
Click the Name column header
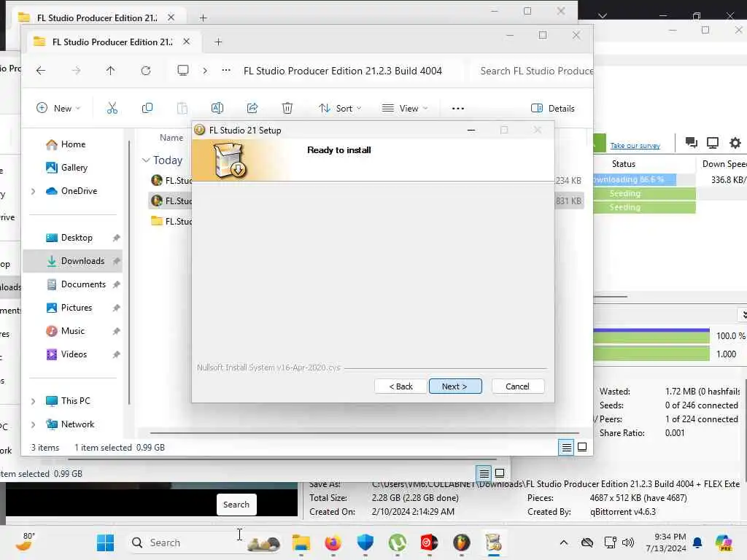[x=171, y=138]
